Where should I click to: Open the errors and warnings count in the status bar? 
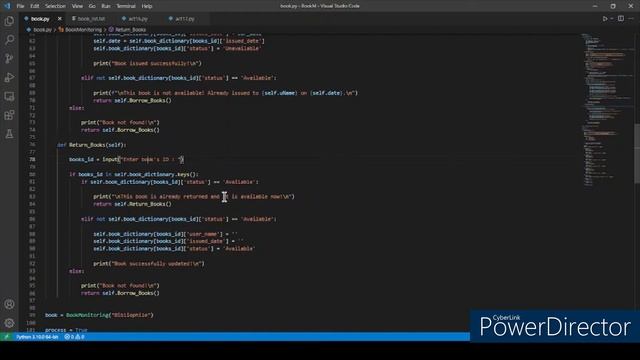pos(74,337)
